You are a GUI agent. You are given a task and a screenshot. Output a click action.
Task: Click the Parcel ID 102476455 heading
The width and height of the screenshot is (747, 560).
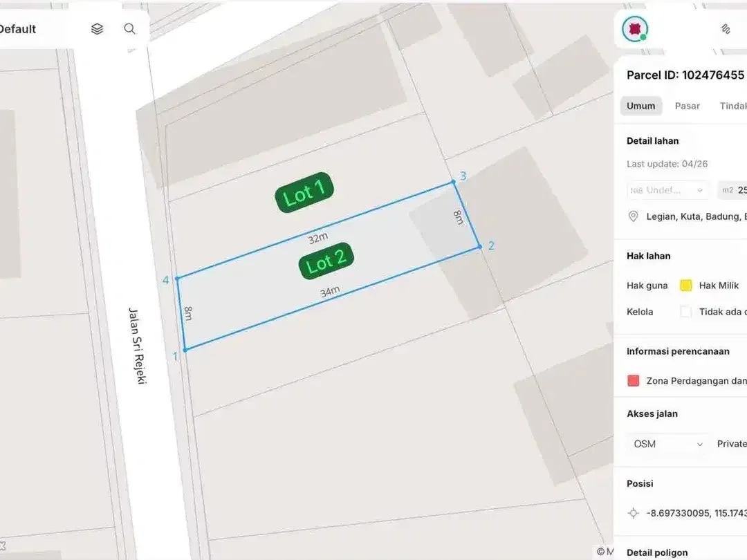point(685,75)
